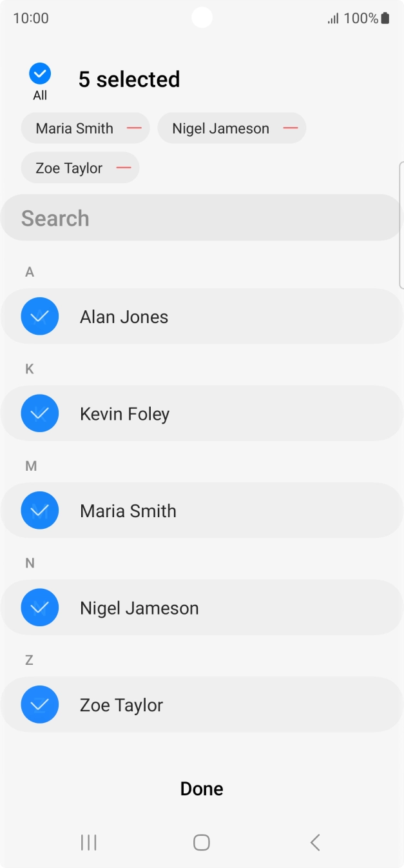This screenshot has height=868, width=404.
Task: Tap the Done button
Action: pos(202,789)
